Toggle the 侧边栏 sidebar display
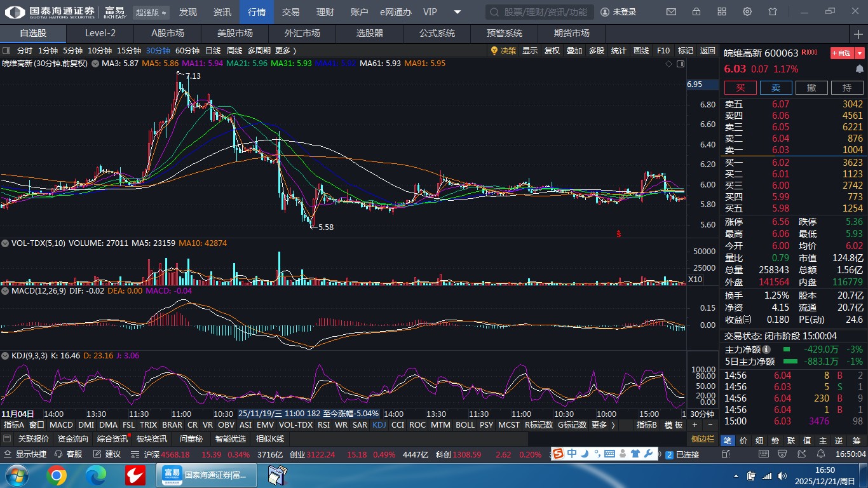This screenshot has height=488, width=868. pyautogui.click(x=702, y=439)
